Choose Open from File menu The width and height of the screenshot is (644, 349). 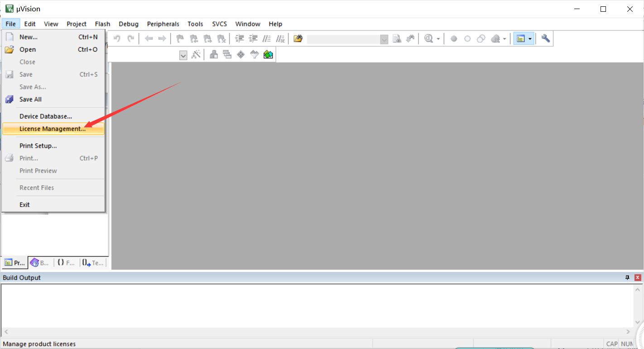click(x=54, y=49)
